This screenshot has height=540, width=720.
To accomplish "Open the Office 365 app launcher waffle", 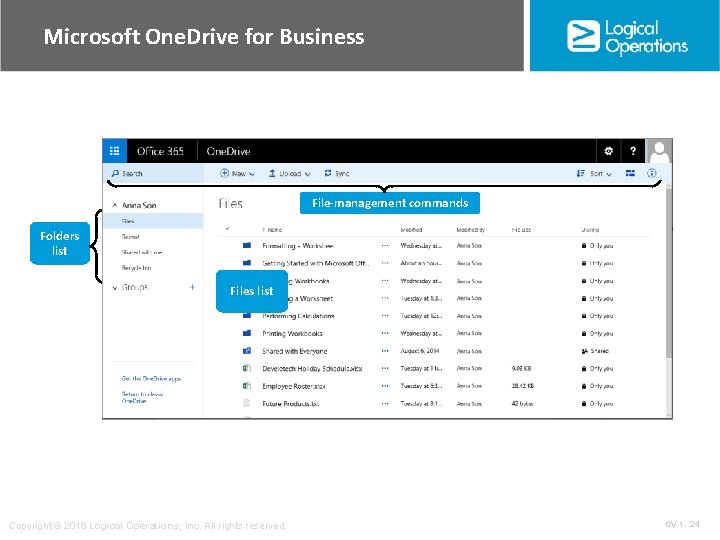I will 114,151.
